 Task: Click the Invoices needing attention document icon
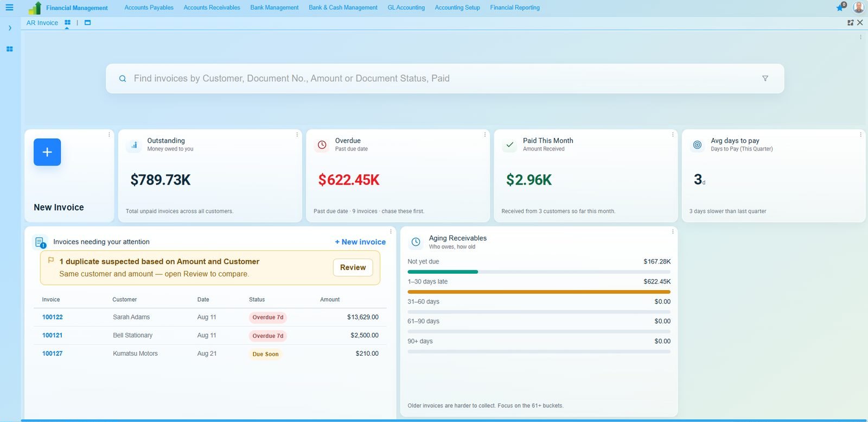pyautogui.click(x=40, y=242)
